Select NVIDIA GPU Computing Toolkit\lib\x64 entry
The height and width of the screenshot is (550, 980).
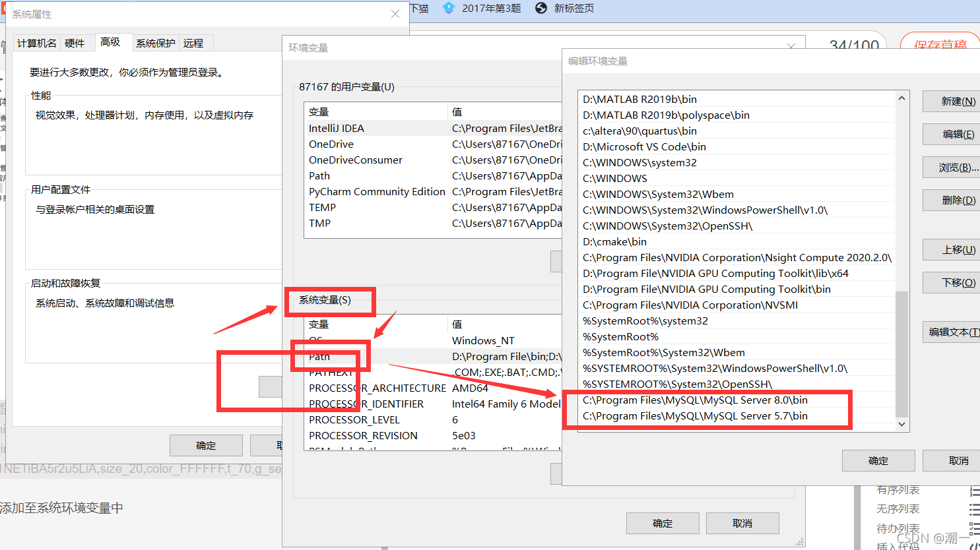[736, 274]
